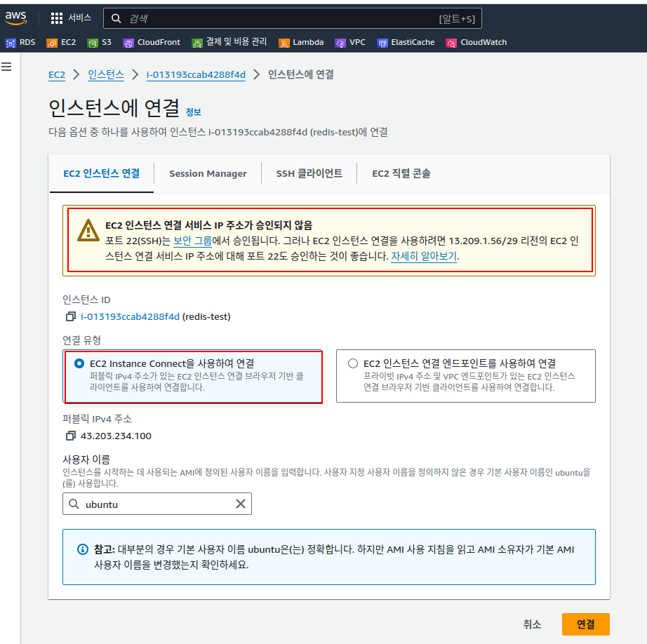647x644 pixels.
Task: Open the billing and cost management icon
Action: click(197, 43)
